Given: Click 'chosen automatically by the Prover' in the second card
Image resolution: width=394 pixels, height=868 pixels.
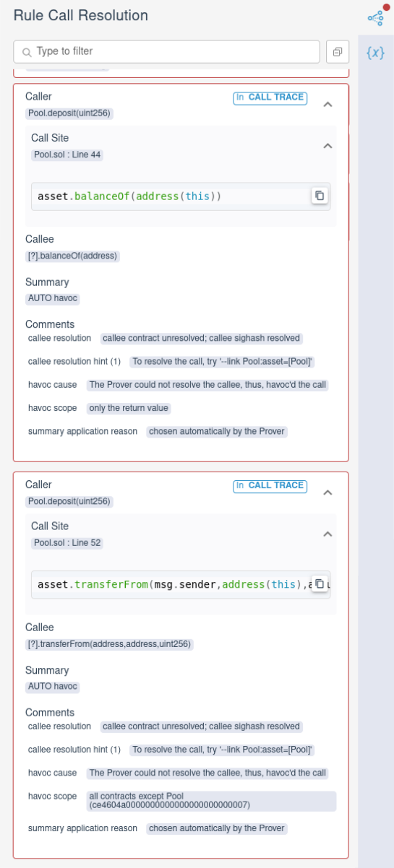Looking at the screenshot, I should pyautogui.click(x=217, y=828).
